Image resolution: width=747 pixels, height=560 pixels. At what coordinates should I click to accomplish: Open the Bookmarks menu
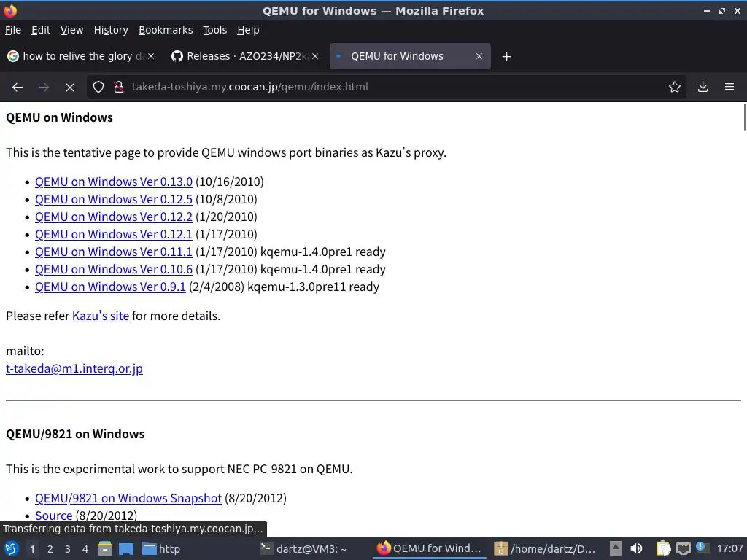point(166,30)
